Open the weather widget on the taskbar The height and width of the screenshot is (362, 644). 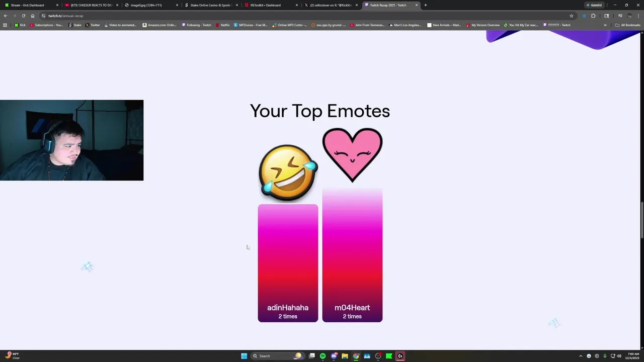[12, 355]
